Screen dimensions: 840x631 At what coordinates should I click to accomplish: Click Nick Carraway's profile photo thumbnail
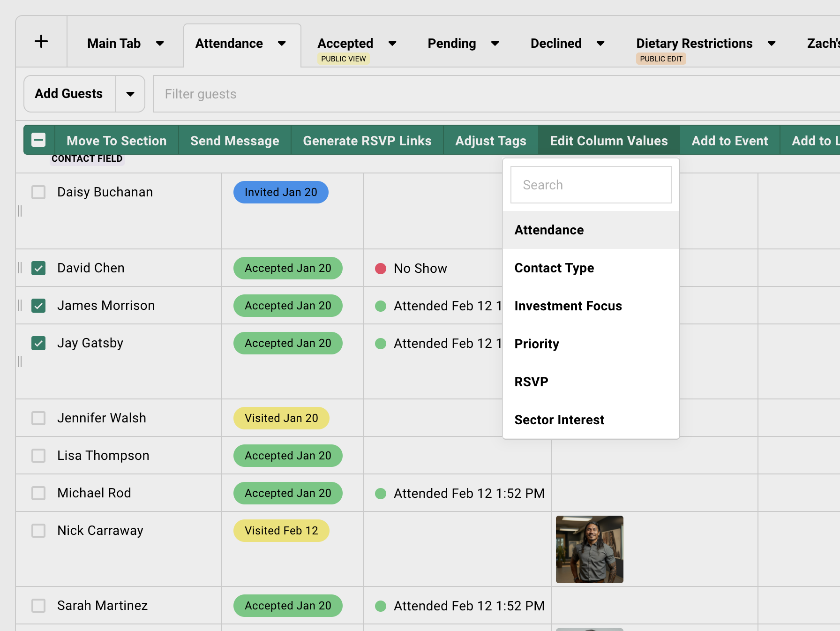(x=589, y=549)
